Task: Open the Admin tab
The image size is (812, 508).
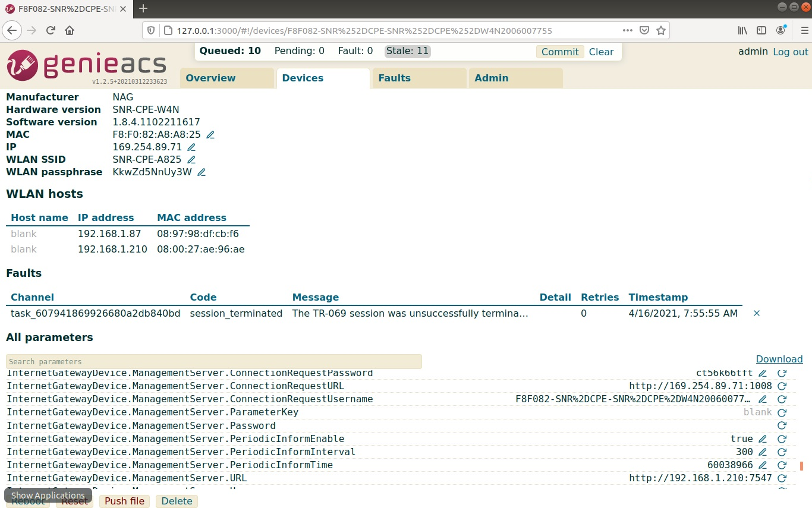Action: coord(515,78)
